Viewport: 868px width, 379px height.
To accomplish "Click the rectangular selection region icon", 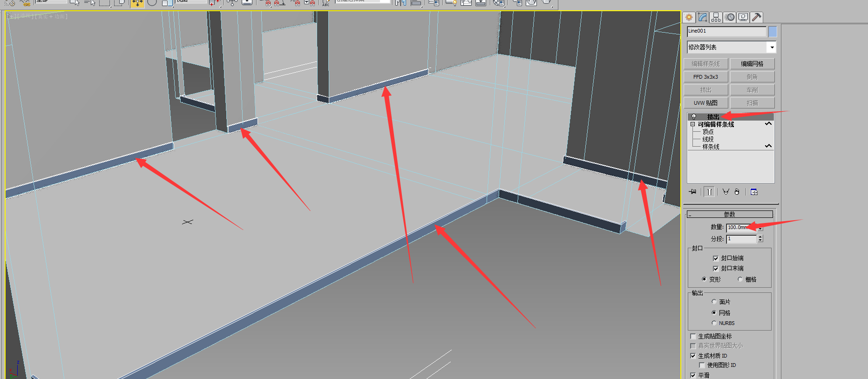I will click(105, 2).
